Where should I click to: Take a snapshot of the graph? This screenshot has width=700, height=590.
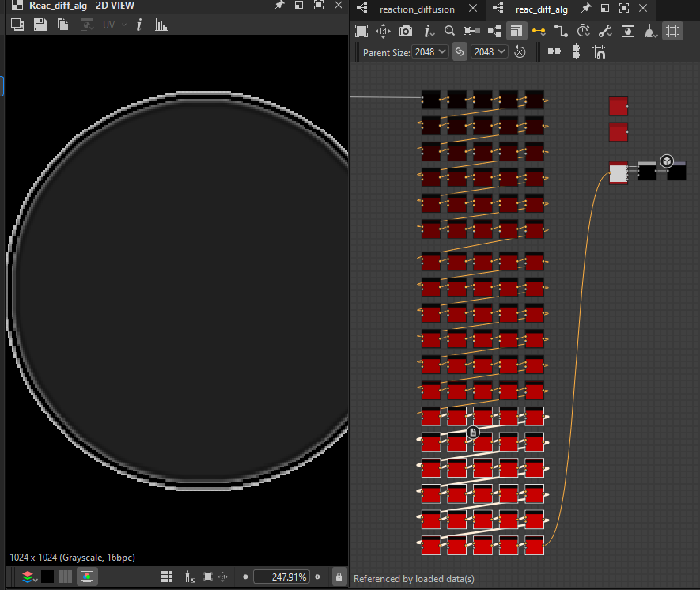[405, 31]
